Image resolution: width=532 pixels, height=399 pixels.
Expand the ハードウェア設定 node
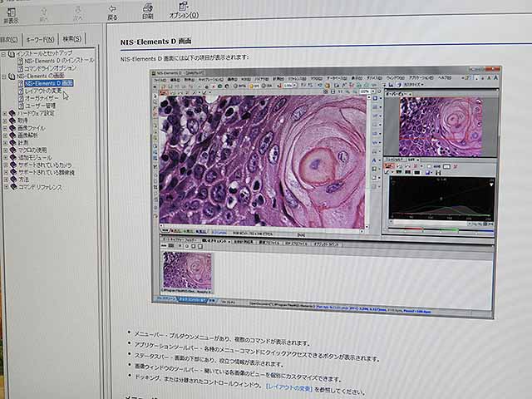(x=5, y=113)
